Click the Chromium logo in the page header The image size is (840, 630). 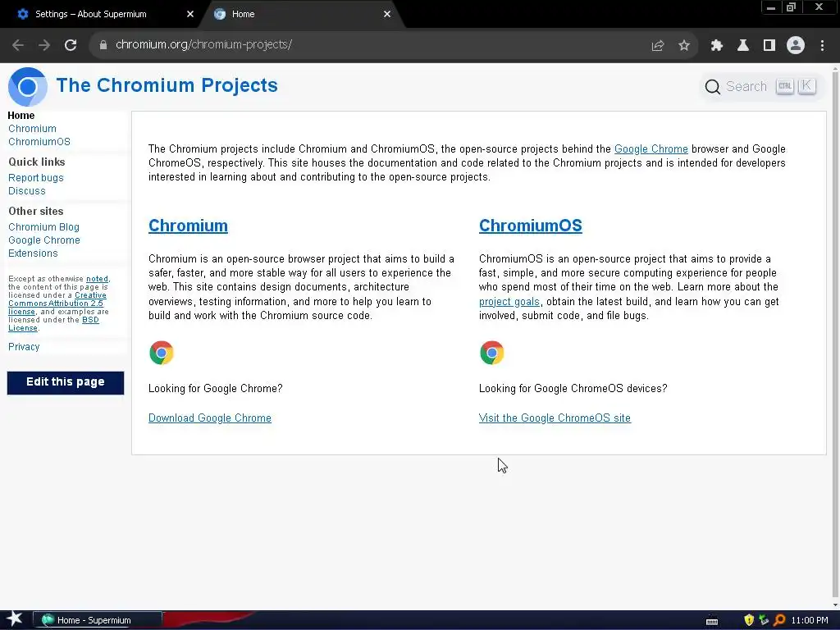pos(28,87)
